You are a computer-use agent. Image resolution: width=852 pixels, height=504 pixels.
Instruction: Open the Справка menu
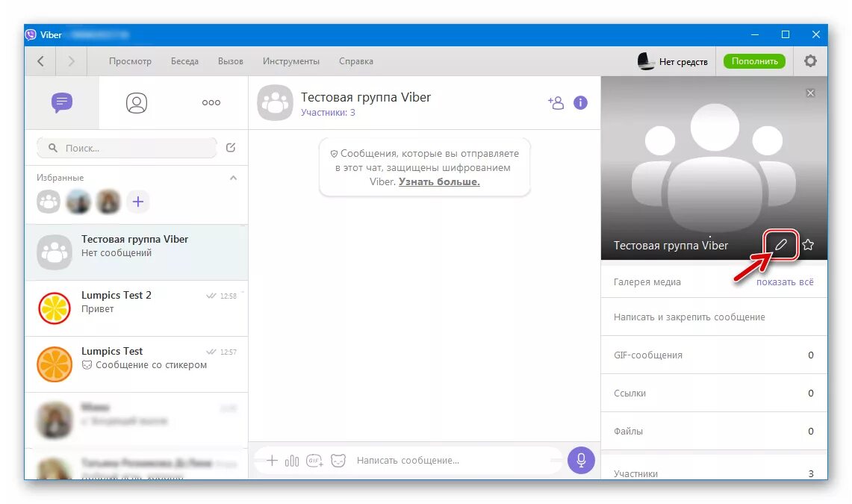(x=356, y=60)
